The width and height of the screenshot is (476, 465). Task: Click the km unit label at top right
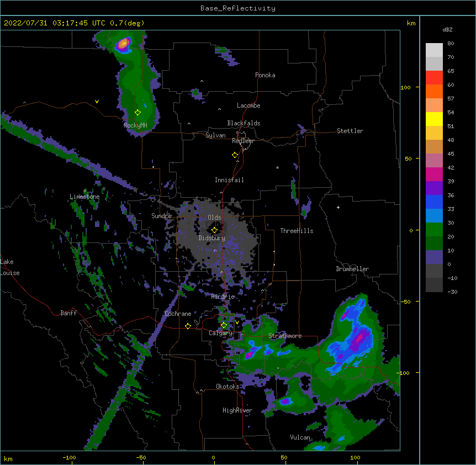pyautogui.click(x=411, y=23)
